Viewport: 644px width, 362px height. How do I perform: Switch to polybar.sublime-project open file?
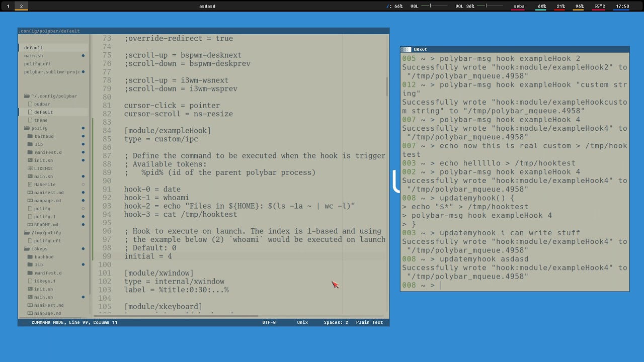[x=52, y=72]
